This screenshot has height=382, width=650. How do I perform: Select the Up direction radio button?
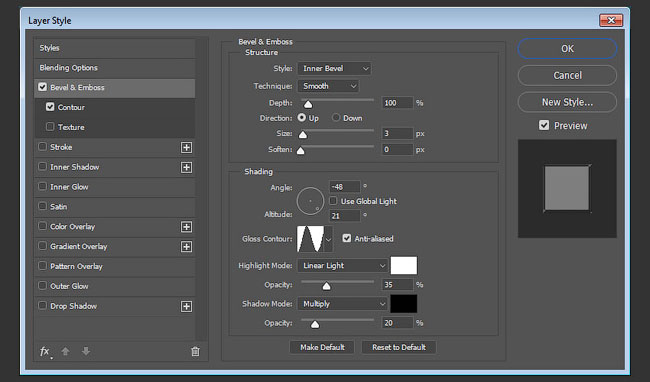click(x=302, y=118)
